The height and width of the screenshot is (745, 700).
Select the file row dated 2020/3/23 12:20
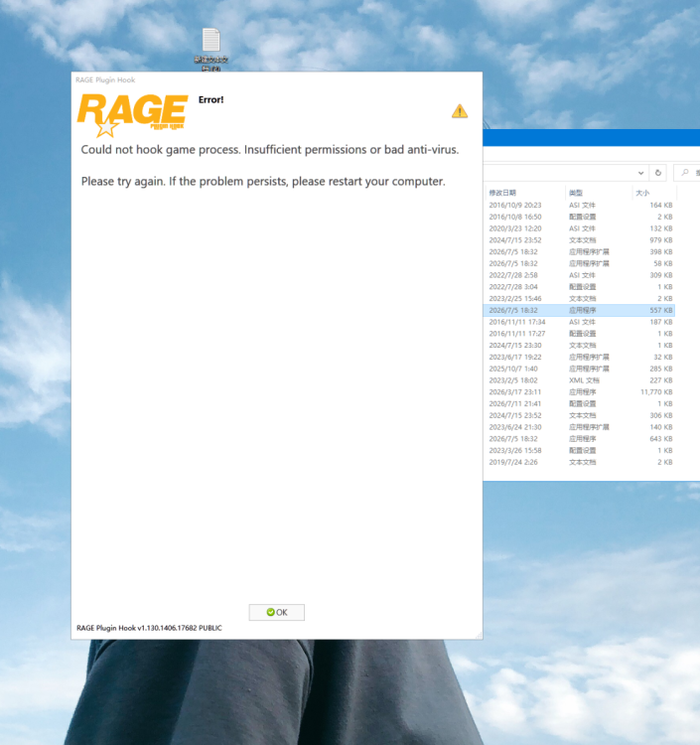coord(579,228)
